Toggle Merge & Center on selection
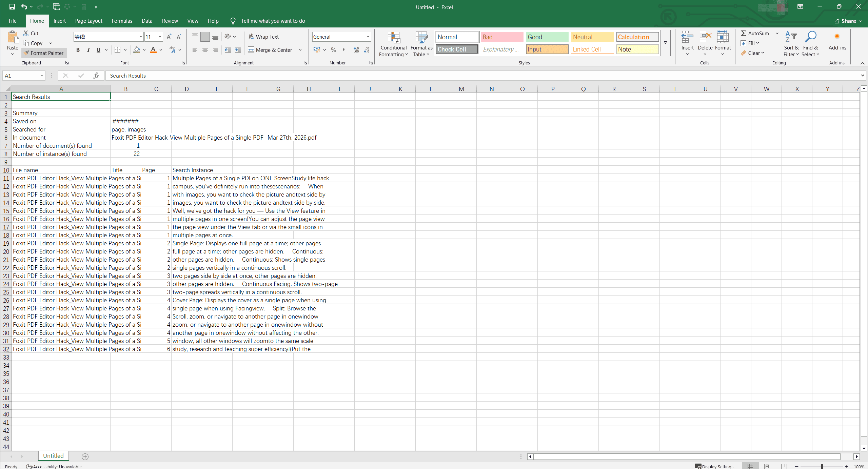This screenshot has width=868, height=469. [x=270, y=50]
